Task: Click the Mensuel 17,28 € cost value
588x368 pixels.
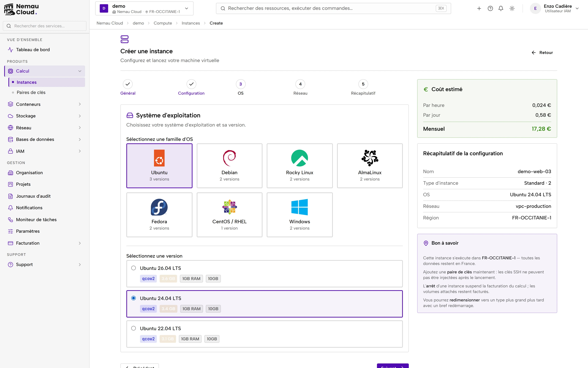Action: point(541,129)
